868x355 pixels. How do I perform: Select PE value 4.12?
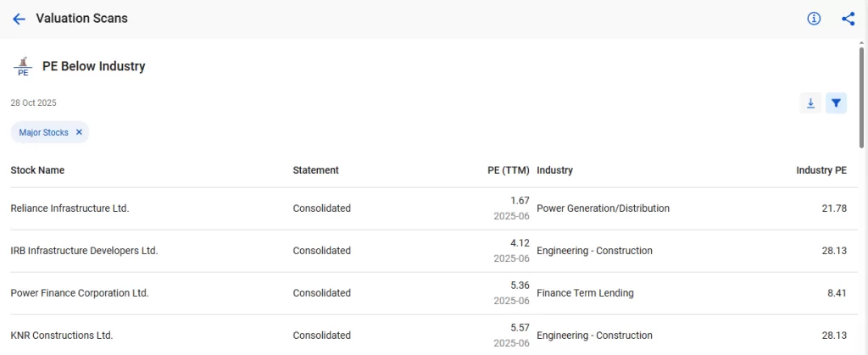click(x=520, y=243)
